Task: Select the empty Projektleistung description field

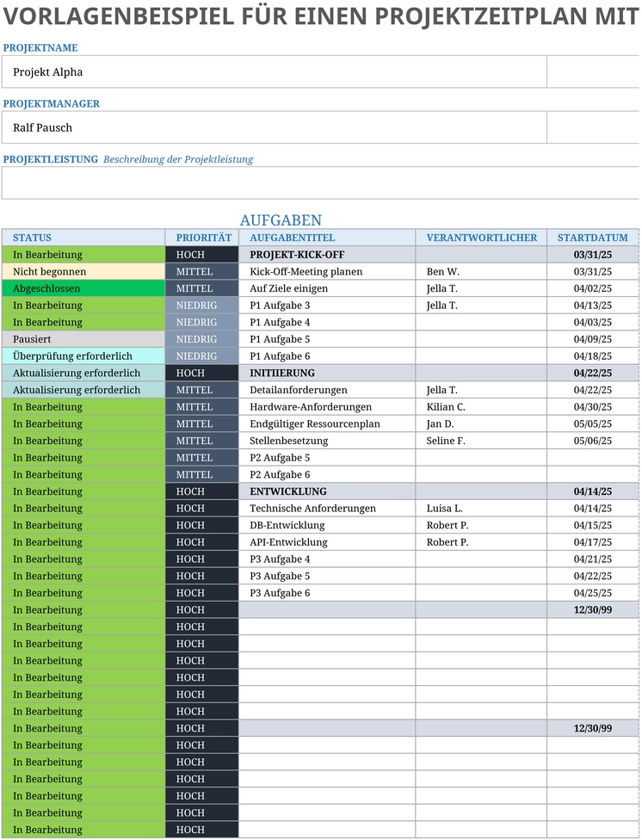Action: pos(320,182)
